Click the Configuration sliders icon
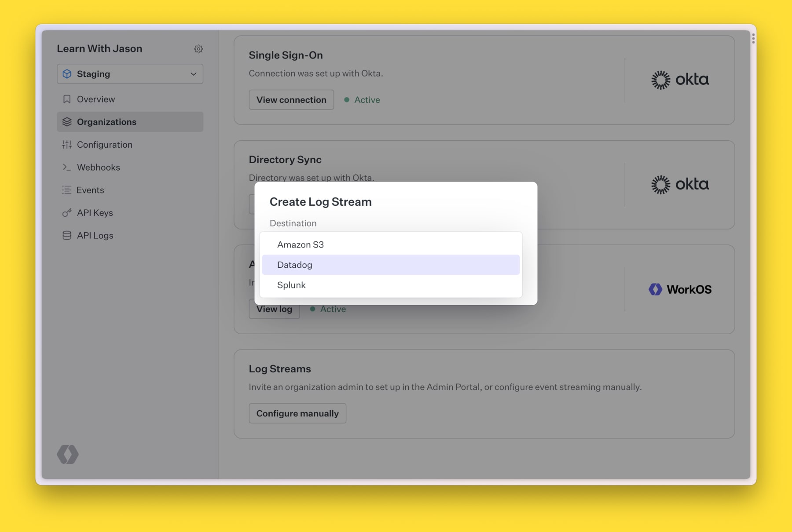The width and height of the screenshot is (792, 532). (x=67, y=145)
